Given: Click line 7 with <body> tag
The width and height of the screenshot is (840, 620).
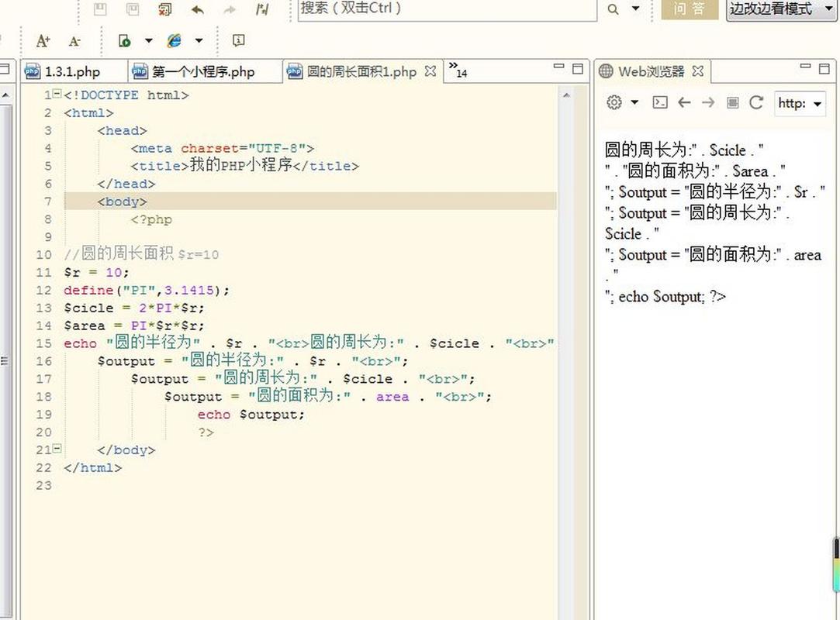Looking at the screenshot, I should pos(310,201).
